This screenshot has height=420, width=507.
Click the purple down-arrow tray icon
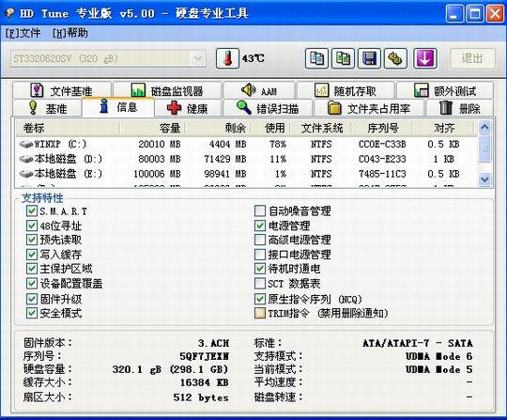[425, 58]
